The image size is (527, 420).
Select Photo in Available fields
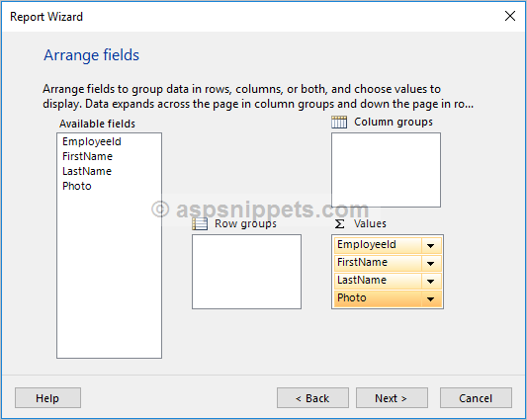pos(77,186)
